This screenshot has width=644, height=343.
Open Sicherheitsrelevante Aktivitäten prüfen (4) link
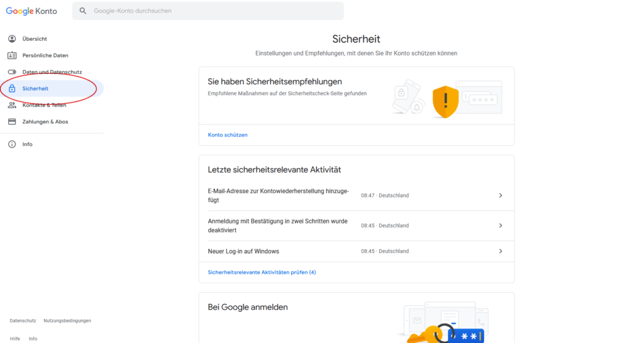coord(262,273)
